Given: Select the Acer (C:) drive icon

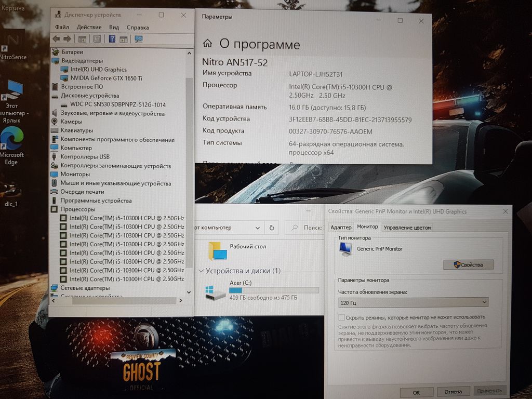Looking at the screenshot, I should 215,292.
